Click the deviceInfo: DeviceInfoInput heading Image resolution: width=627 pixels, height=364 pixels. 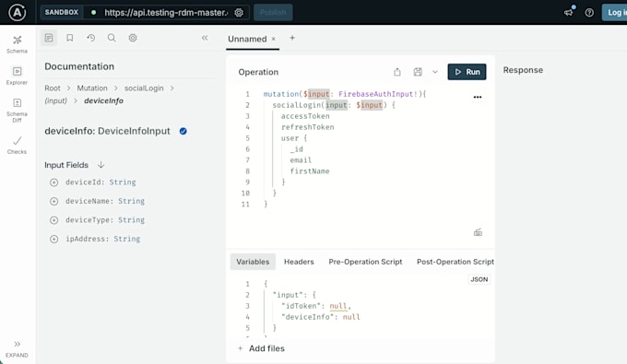click(107, 131)
